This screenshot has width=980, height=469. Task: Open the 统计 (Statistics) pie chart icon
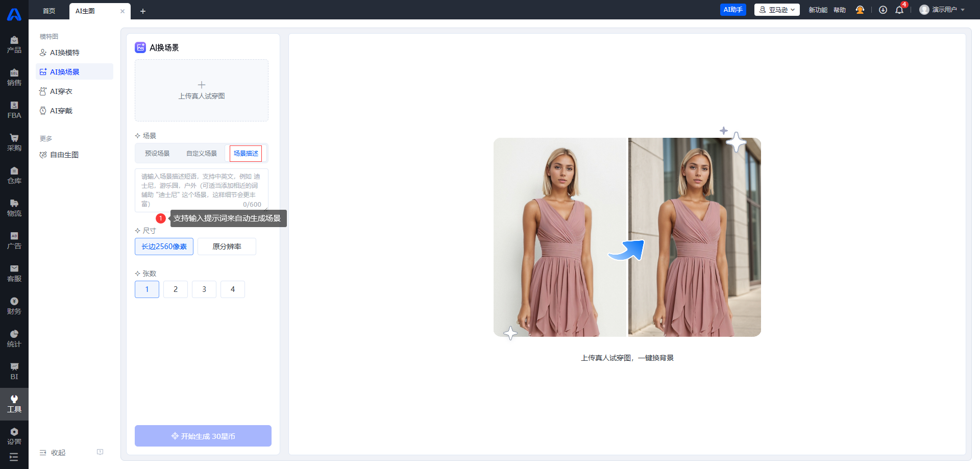(x=14, y=338)
